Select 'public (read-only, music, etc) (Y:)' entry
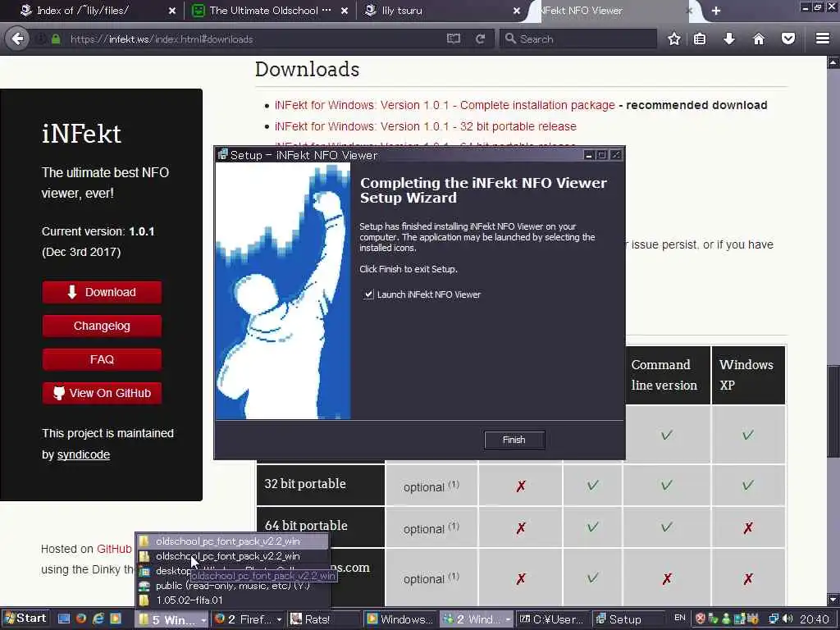Screen dimensions: 840x630 [x=232, y=586]
